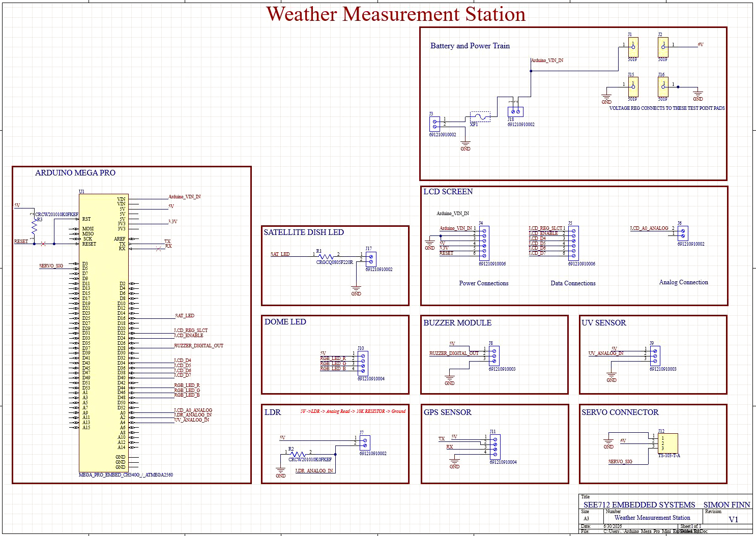Click resistor R1 in Satellite Dish LED
This screenshot has height=536, width=756.
[x=326, y=256]
